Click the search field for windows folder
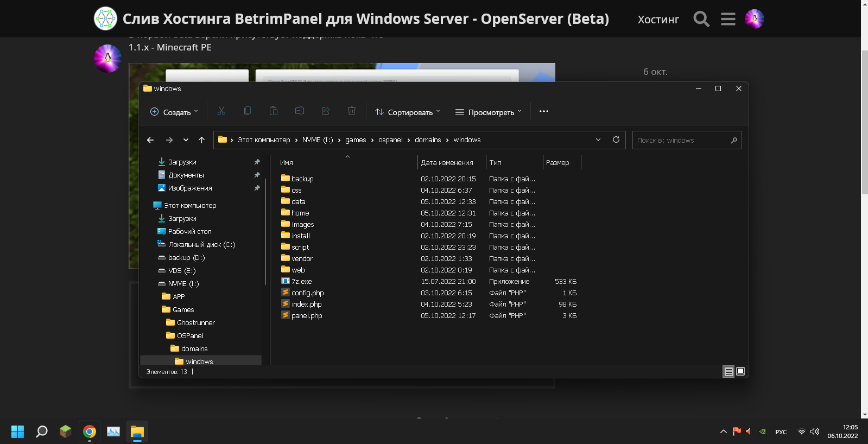The width and height of the screenshot is (868, 444). (682, 140)
